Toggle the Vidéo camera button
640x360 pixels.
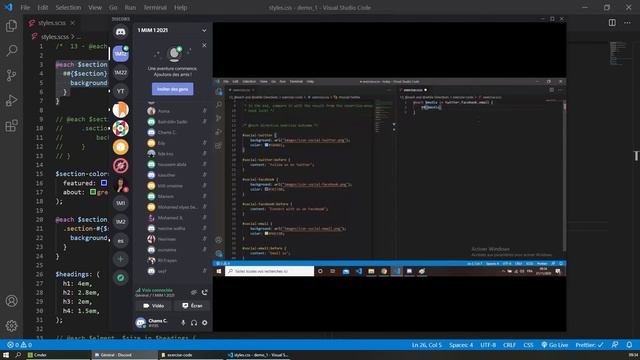pyautogui.click(x=153, y=306)
